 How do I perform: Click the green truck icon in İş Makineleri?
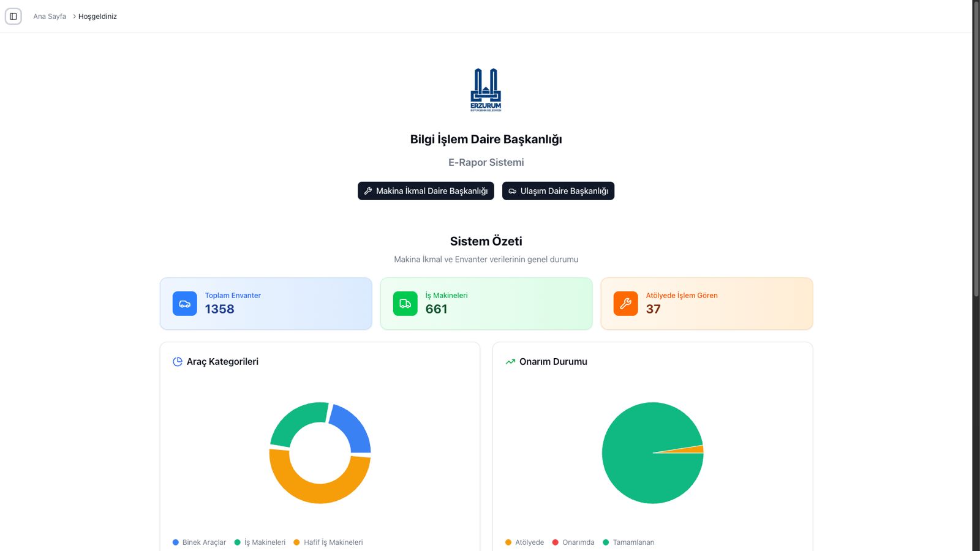pos(405,304)
